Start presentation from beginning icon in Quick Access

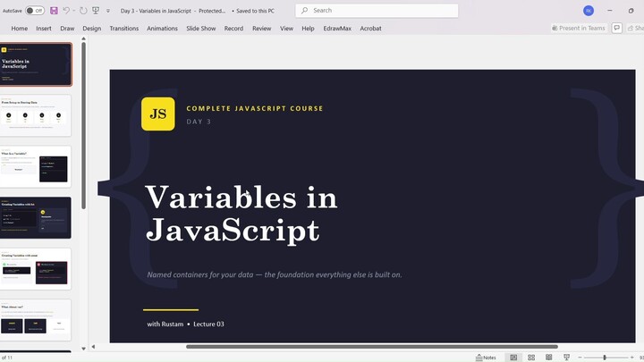point(96,11)
